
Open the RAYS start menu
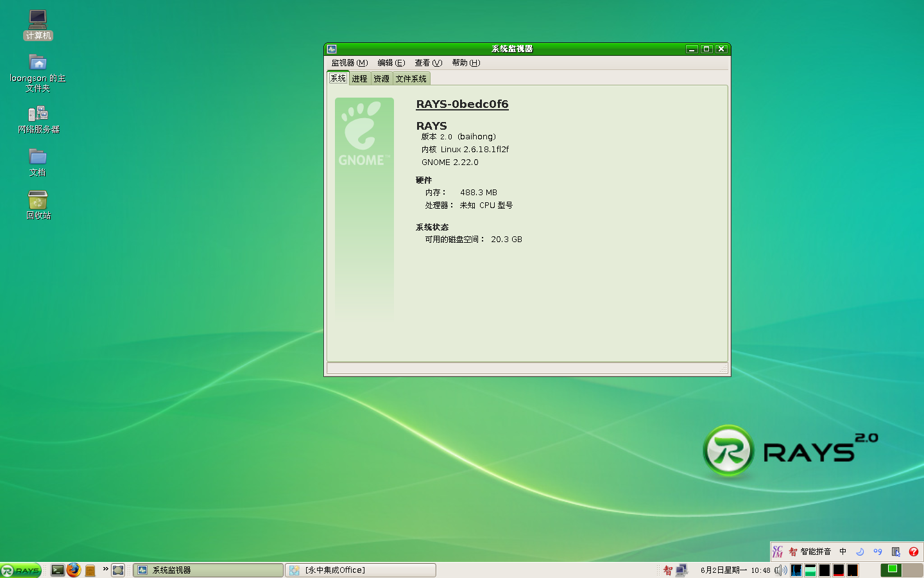point(21,570)
